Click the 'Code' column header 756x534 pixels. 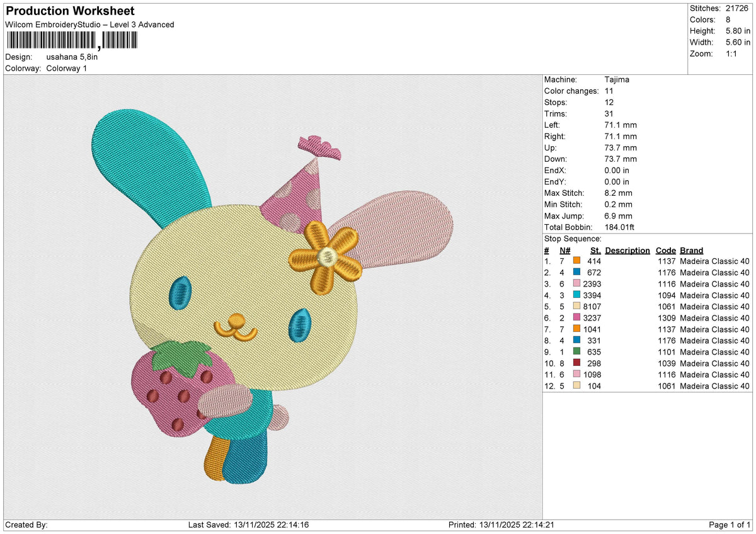[665, 251]
